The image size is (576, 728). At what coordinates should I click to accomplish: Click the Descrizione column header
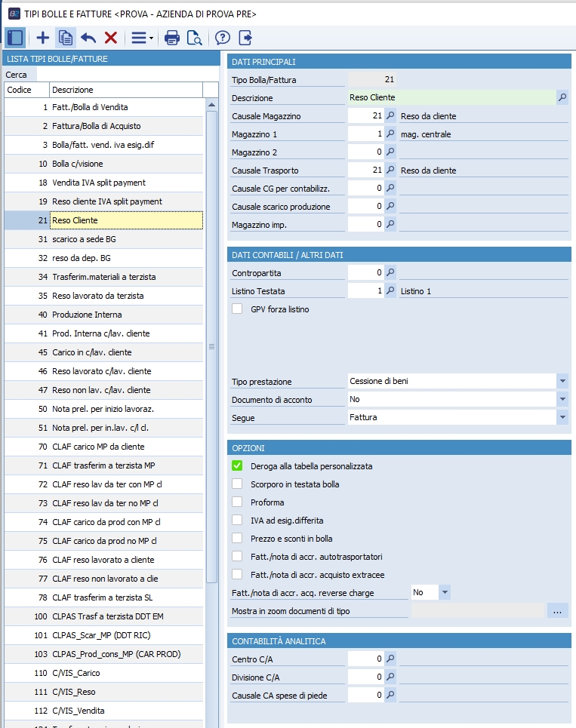pyautogui.click(x=125, y=90)
